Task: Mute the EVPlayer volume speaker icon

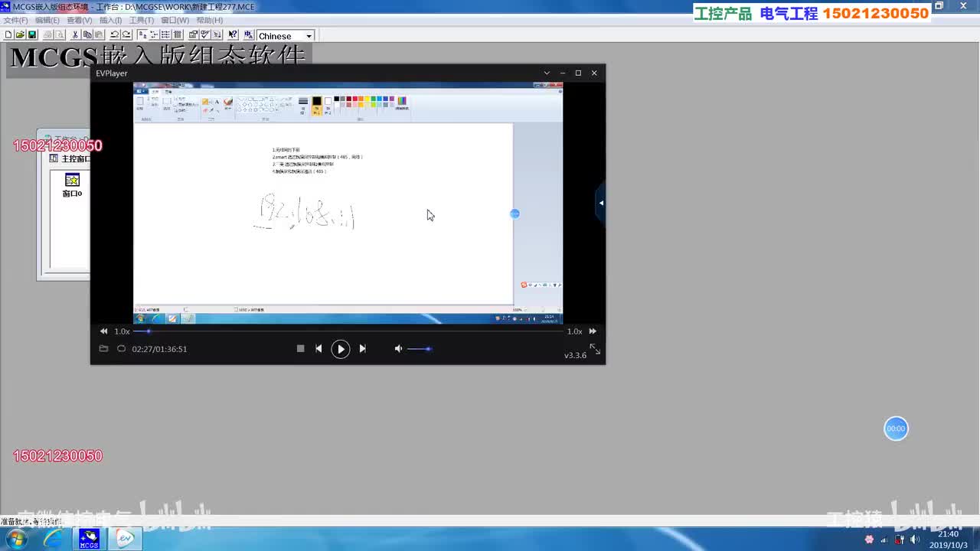Action: point(398,349)
